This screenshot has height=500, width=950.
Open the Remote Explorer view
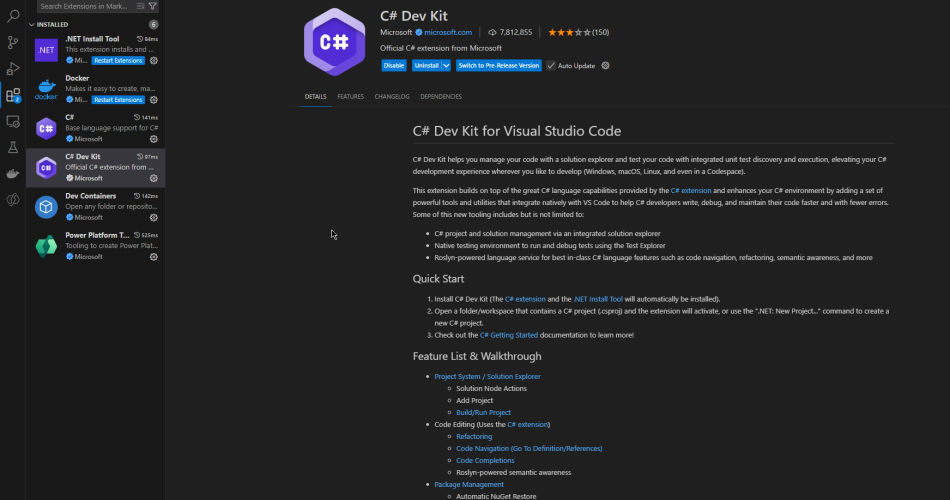coord(13,121)
